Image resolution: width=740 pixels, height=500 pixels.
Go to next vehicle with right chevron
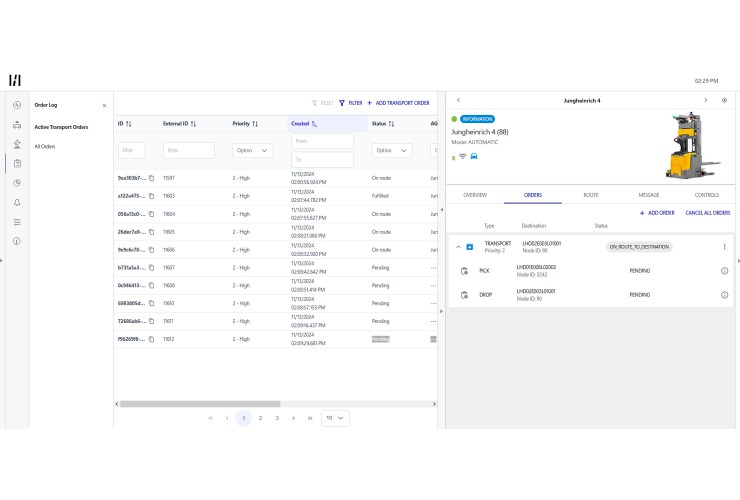pyautogui.click(x=706, y=100)
